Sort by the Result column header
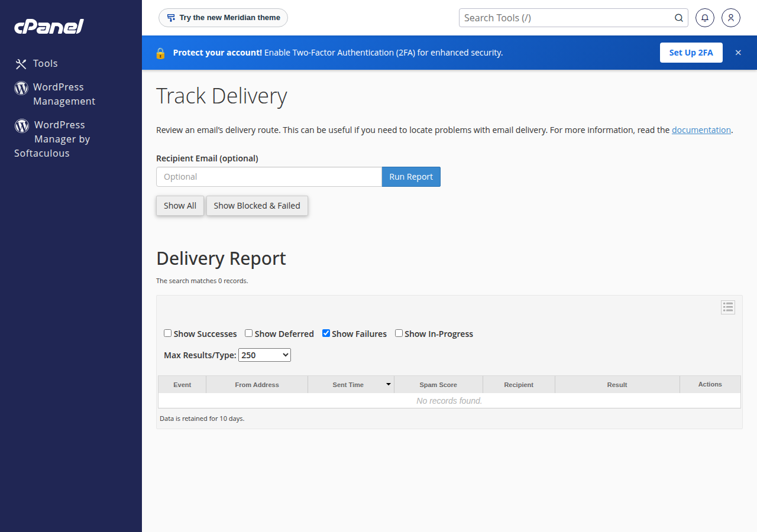 (x=617, y=385)
